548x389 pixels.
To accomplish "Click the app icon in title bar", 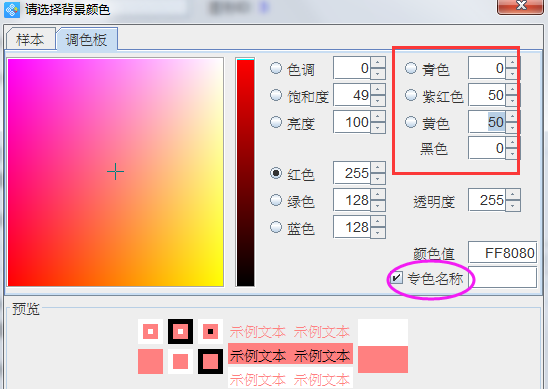I will click(12, 9).
